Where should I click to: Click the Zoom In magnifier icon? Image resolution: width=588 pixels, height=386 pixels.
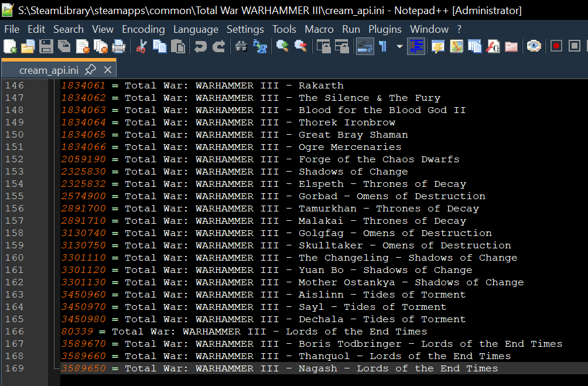coord(282,46)
